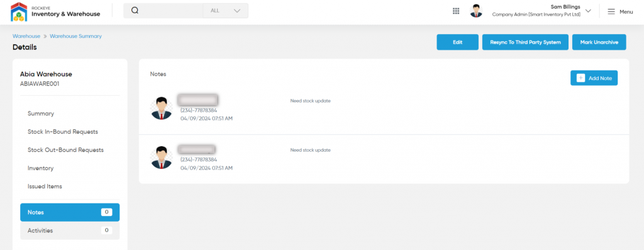
Task: Click the Details page heading
Action: coord(25,47)
